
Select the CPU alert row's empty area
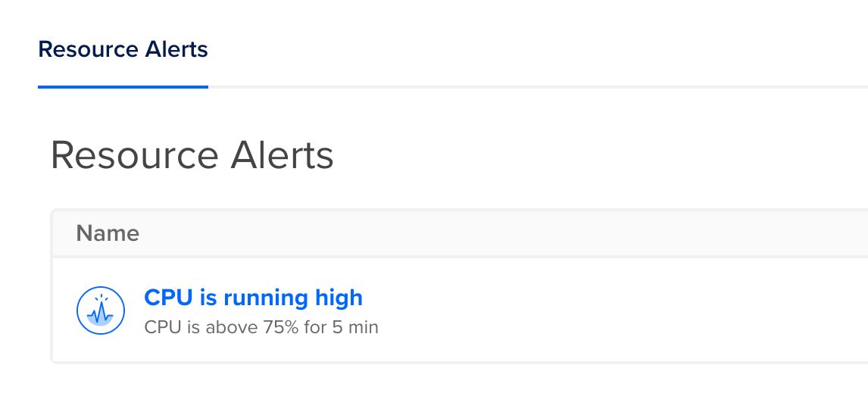point(609,310)
